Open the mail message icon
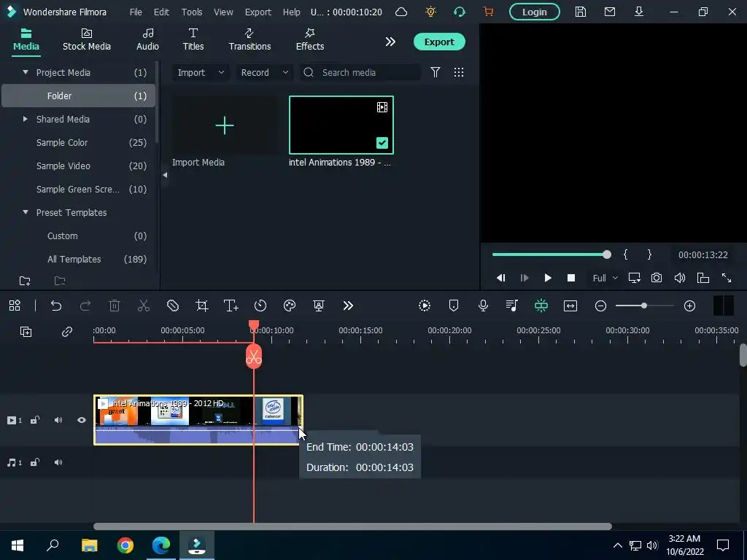Image resolution: width=747 pixels, height=560 pixels. click(609, 12)
